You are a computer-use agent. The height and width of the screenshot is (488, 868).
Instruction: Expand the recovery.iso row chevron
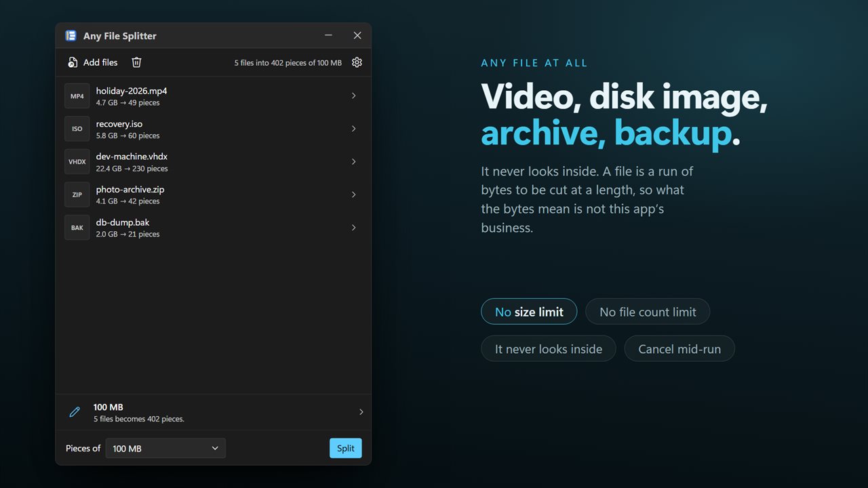pos(353,129)
